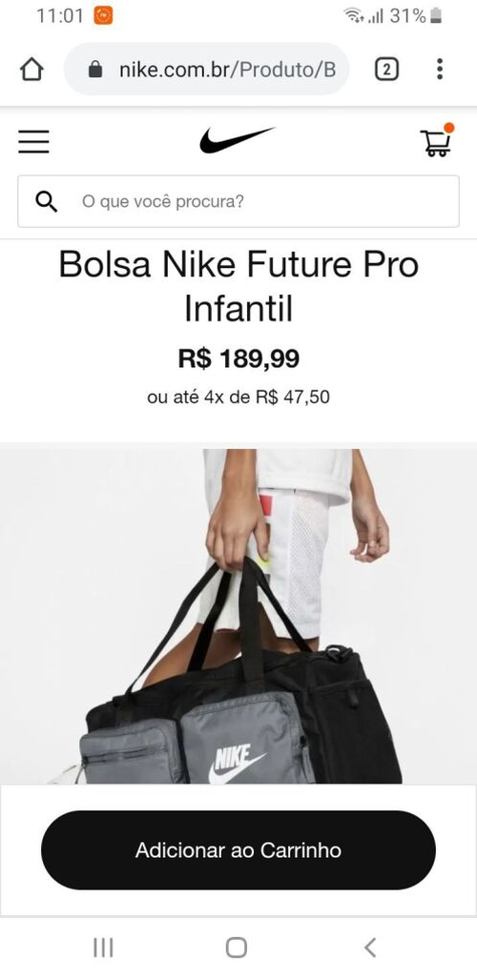Tap the orange notification icon in status bar
Viewport: 477px width, 980px height.
pos(103,15)
